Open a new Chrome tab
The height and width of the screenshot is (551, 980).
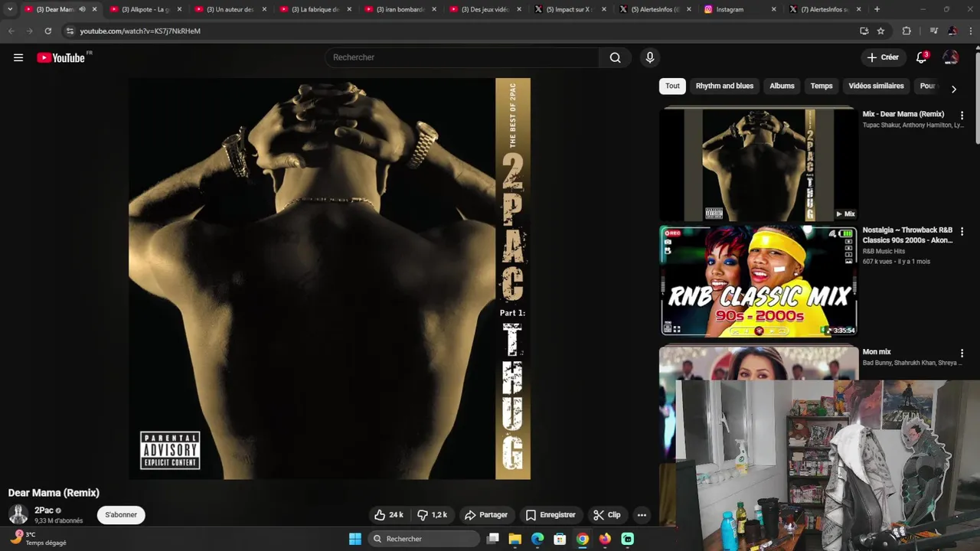click(877, 9)
